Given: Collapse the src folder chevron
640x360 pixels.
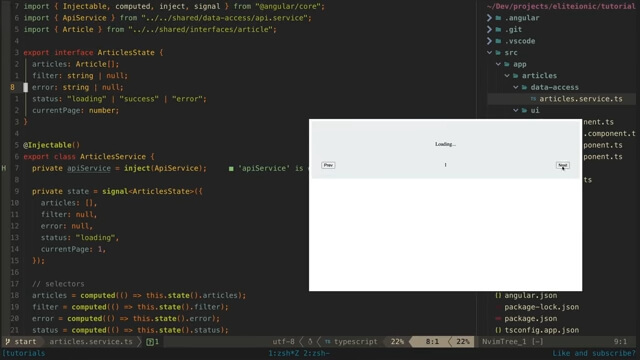Looking at the screenshot, I should pos(489,53).
